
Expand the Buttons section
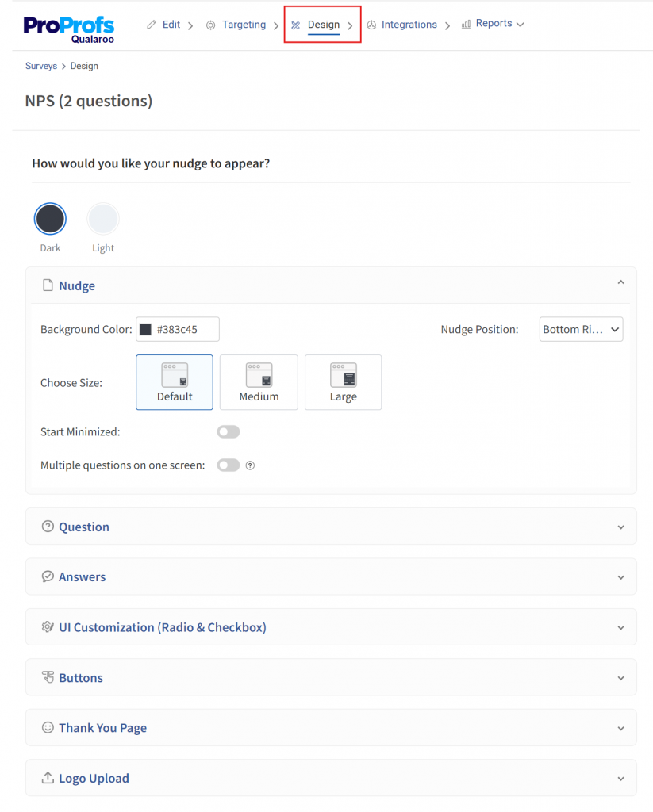pyautogui.click(x=621, y=677)
